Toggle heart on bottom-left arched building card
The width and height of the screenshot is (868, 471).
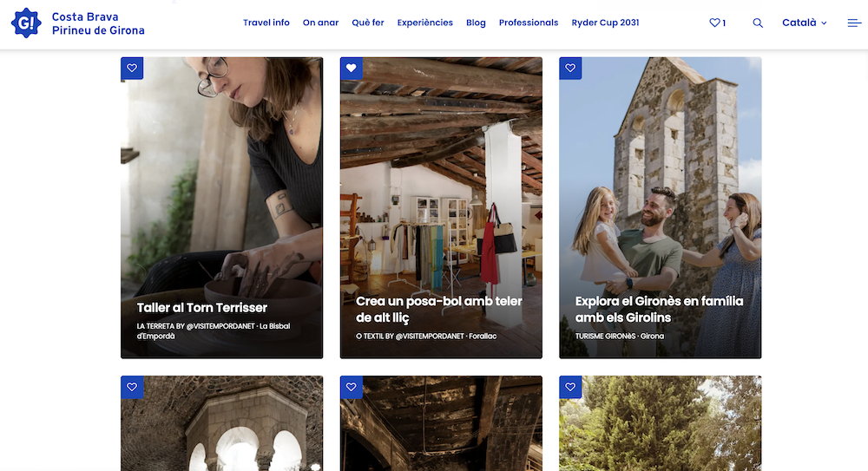tap(132, 387)
